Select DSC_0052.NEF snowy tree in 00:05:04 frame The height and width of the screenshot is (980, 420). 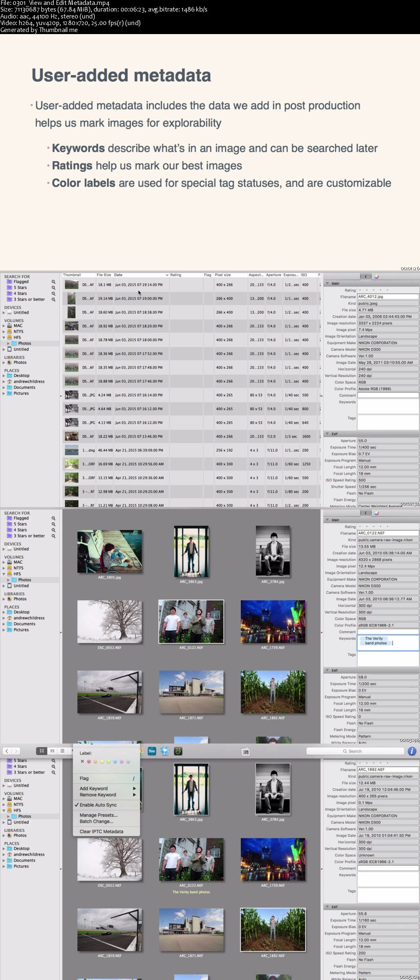point(110,859)
